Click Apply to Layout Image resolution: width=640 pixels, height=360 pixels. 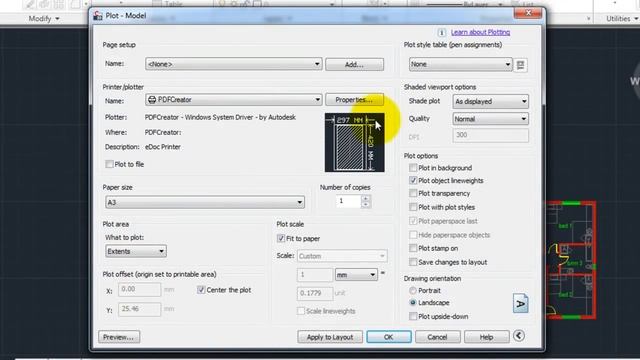(330, 337)
